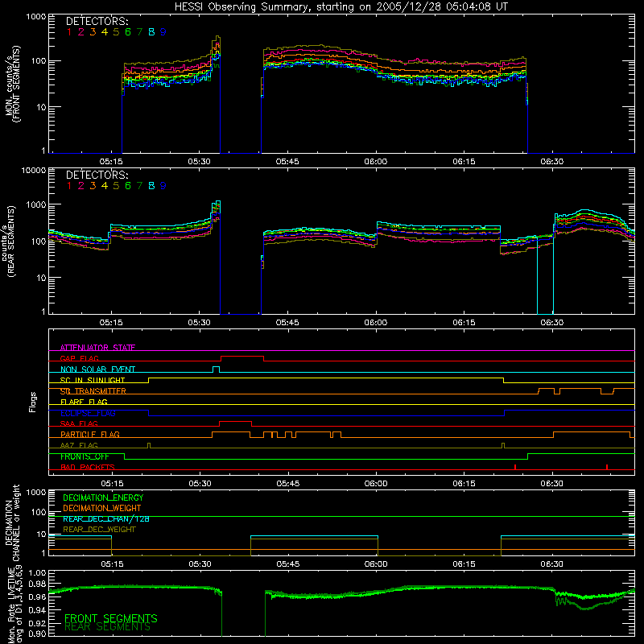Image resolution: width=644 pixels, height=644 pixels.
Task: Click 06:00 tick under Flags plot
Action: [376, 484]
